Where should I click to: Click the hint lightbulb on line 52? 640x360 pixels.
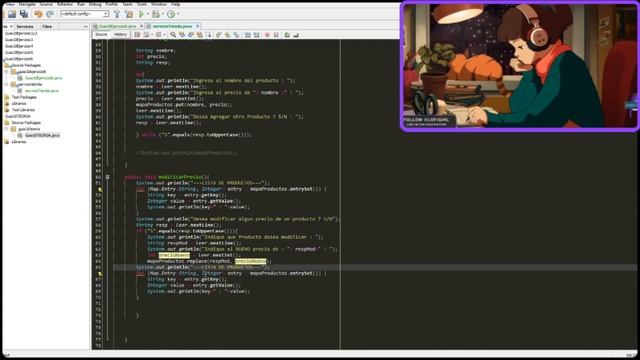point(100,189)
